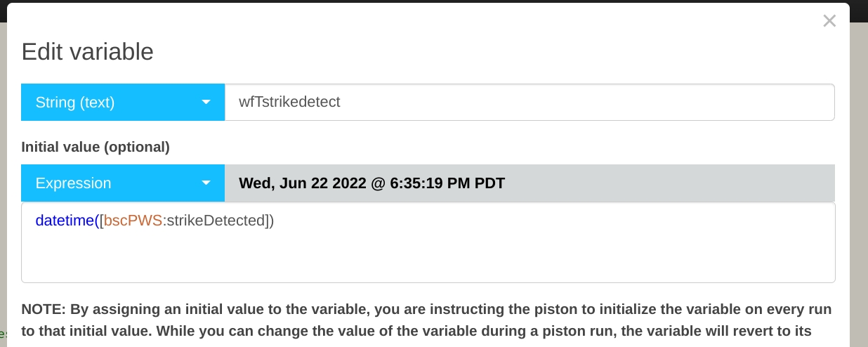Screen dimensions: 868x347
Task: Click the Initial value (optional) label
Action: pyautogui.click(x=96, y=147)
